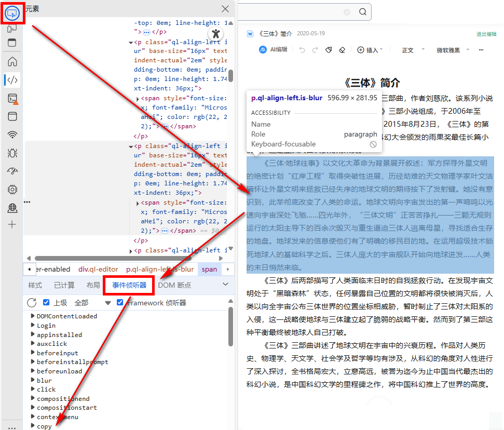
Task: Open more toolbar options ellipsis
Action: tap(481, 50)
